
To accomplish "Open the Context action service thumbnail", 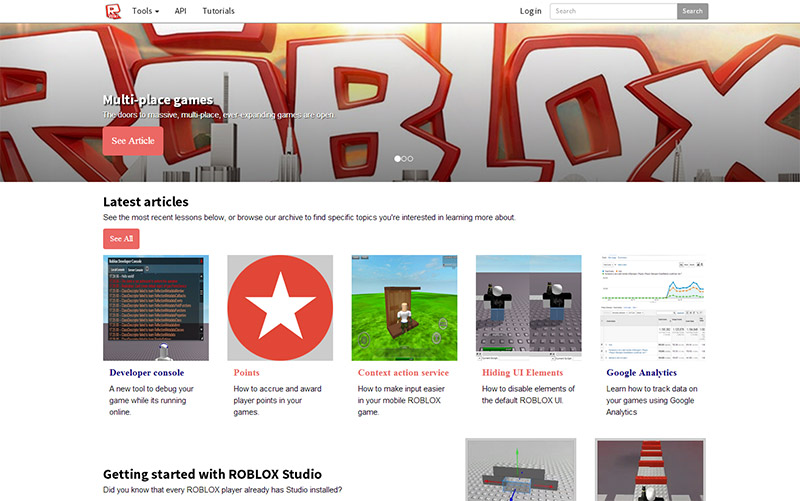I will [x=404, y=308].
